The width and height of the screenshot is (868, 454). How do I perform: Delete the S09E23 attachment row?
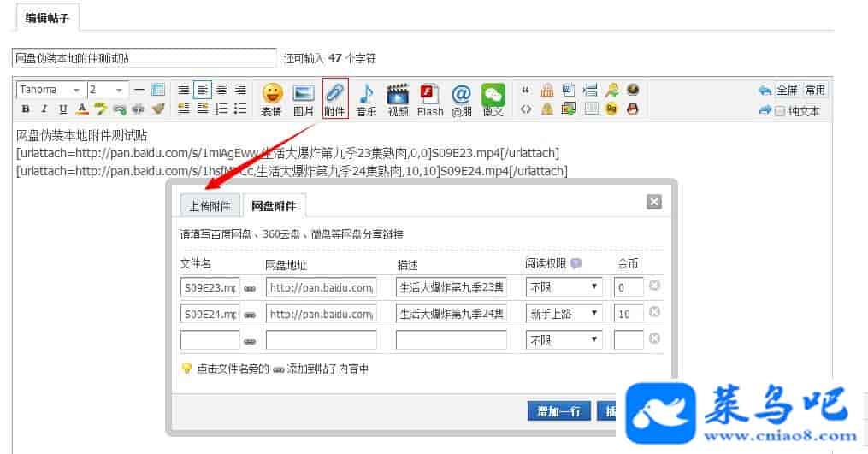pos(654,285)
